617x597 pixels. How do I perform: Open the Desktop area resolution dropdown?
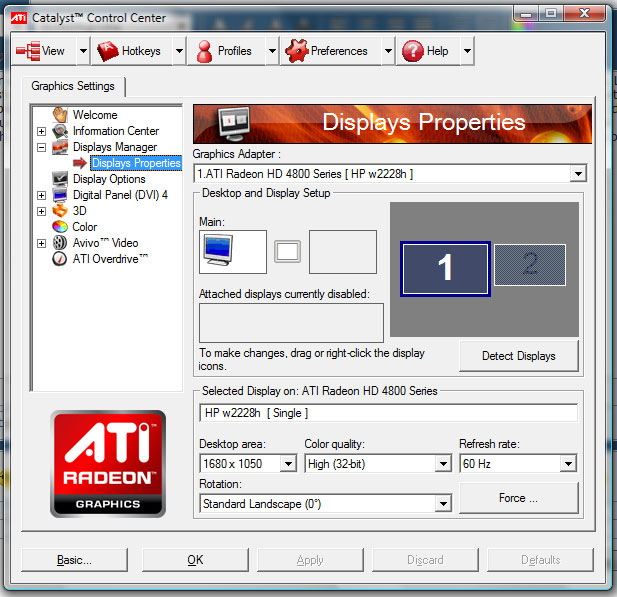pos(288,463)
